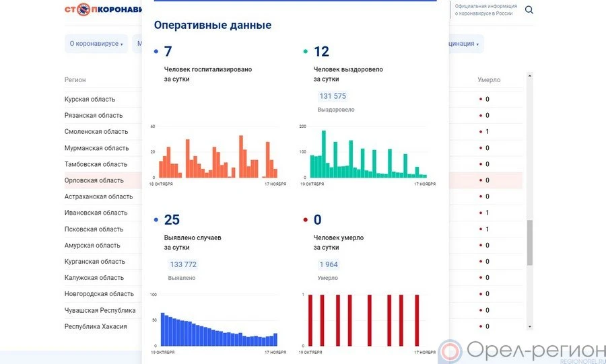
Task: Click the Орел-регион watermark logo
Action: tap(521, 351)
